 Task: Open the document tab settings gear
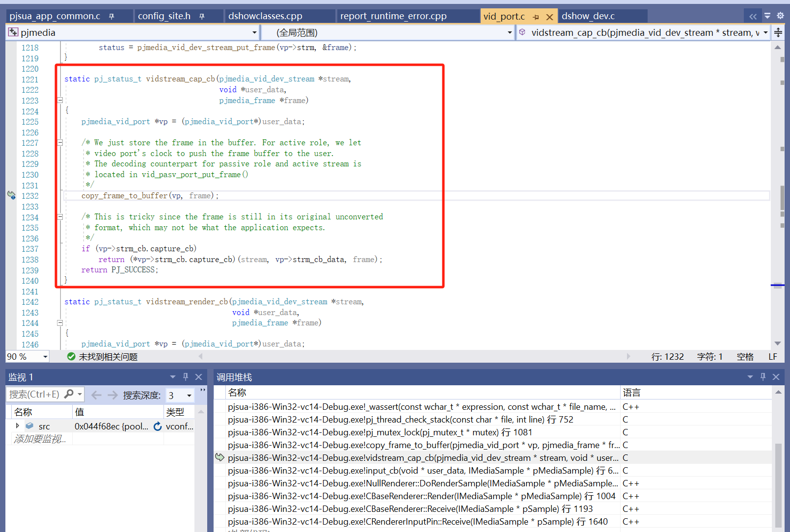[780, 16]
